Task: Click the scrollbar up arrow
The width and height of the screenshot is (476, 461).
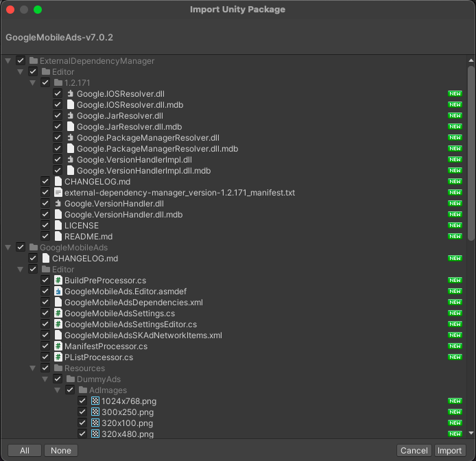Action: (x=471, y=60)
